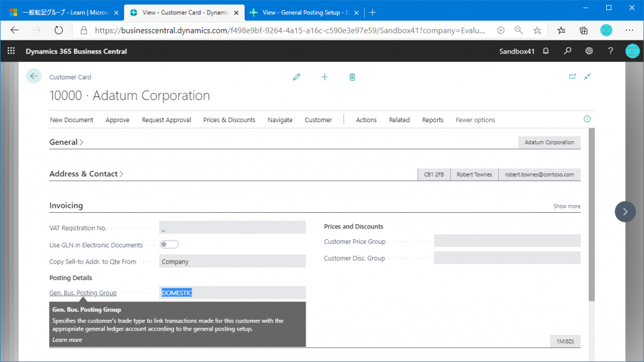Viewport: 644px width, 362px height.
Task: Click Show more in Invoicing section
Action: (x=567, y=206)
